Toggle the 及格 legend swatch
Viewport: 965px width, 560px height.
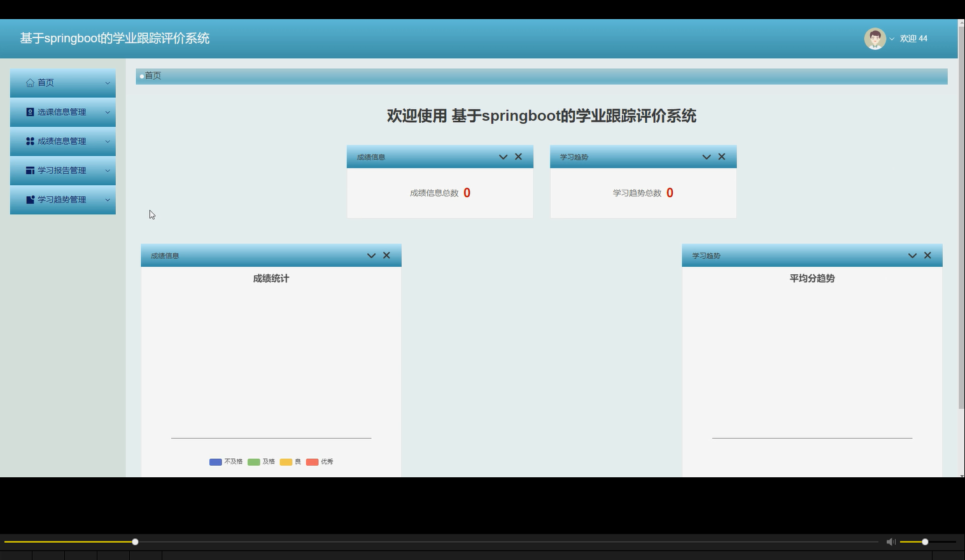[253, 462]
